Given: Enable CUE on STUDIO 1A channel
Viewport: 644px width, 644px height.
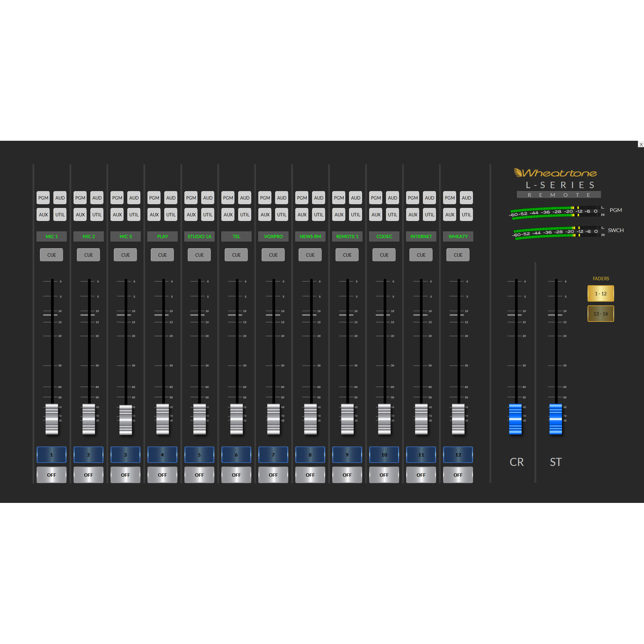Looking at the screenshot, I should tap(199, 255).
